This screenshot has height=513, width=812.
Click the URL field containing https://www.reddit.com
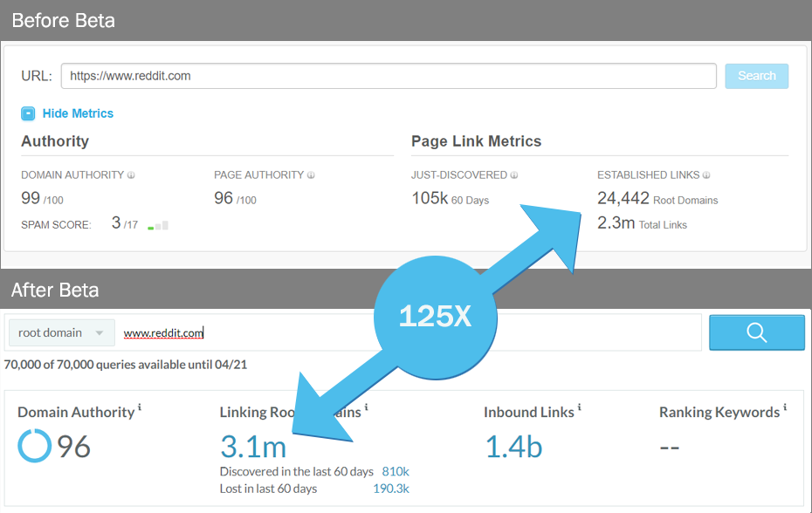(x=389, y=76)
